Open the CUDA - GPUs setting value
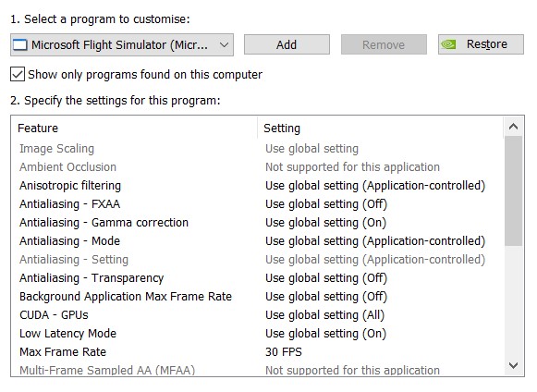This screenshot has height=392, width=537. coord(324,315)
